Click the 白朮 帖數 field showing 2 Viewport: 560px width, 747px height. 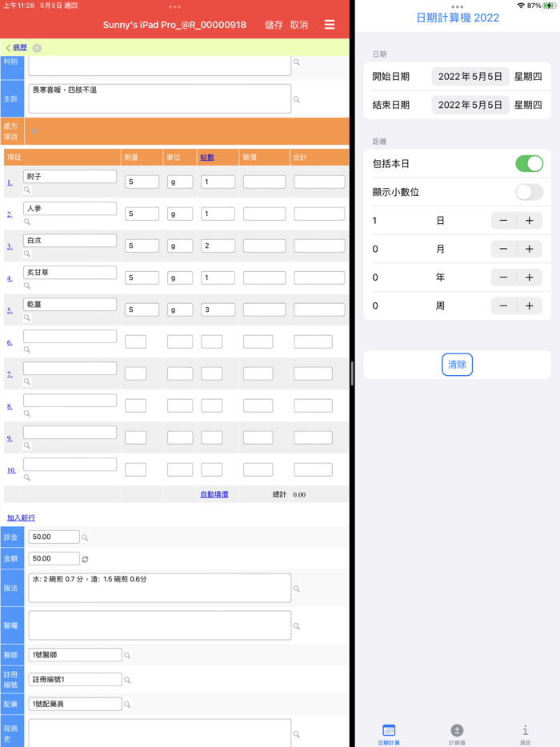pos(218,246)
